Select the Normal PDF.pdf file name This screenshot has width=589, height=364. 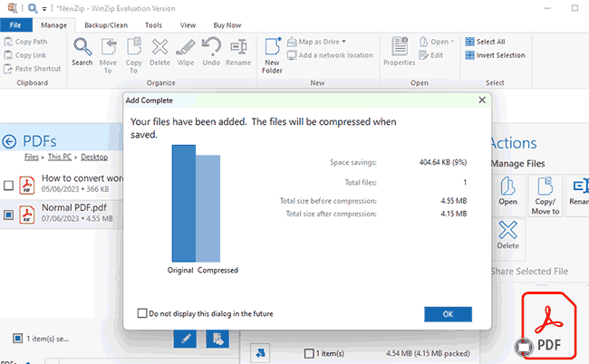[74, 207]
